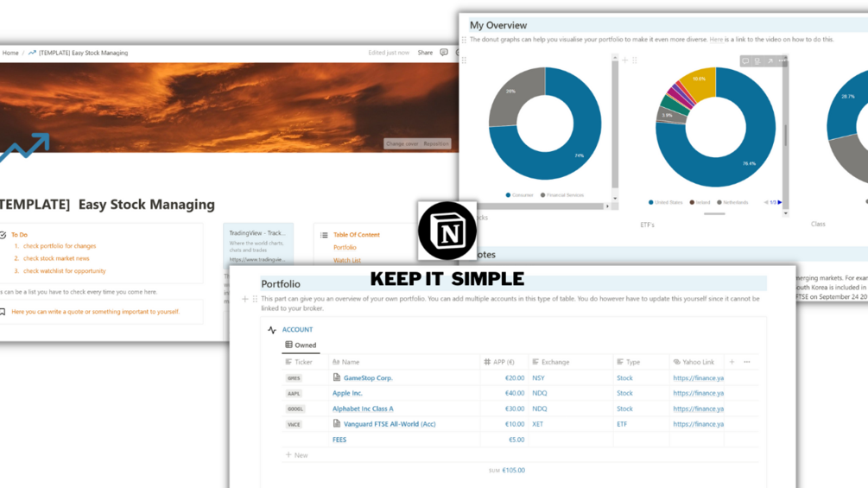The image size is (868, 488).
Task: Select the Owned table view tab
Action: coord(301,345)
